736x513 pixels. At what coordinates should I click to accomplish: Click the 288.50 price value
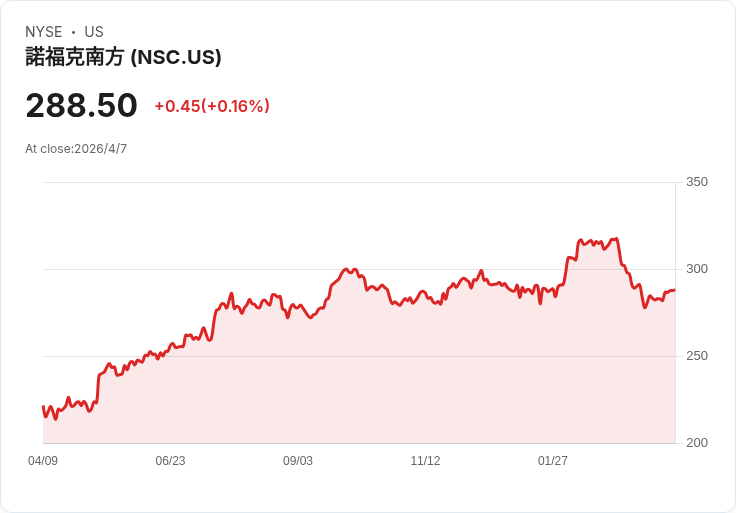[81, 105]
